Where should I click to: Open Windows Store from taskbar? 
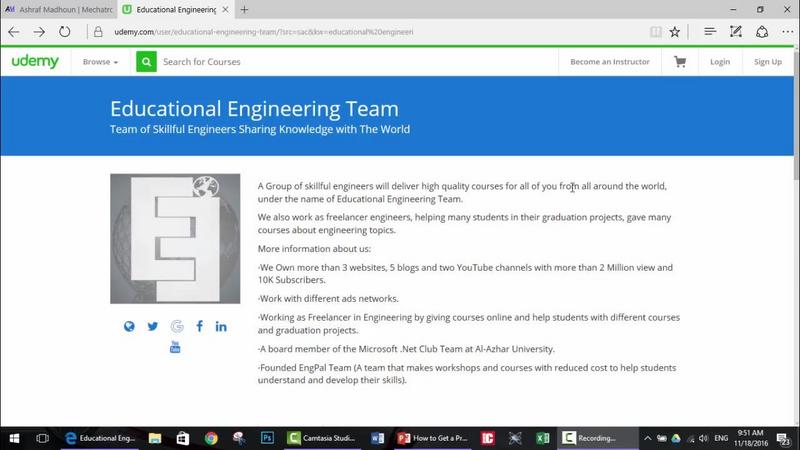(x=183, y=438)
